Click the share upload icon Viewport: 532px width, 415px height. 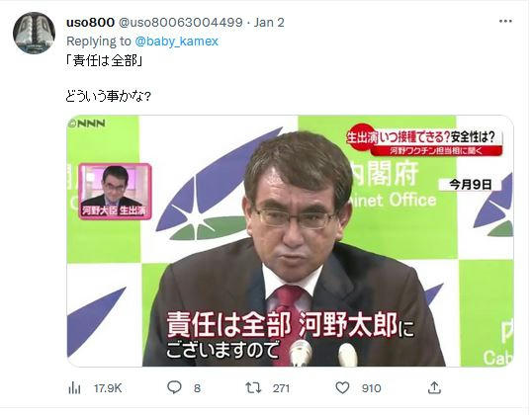[434, 387]
